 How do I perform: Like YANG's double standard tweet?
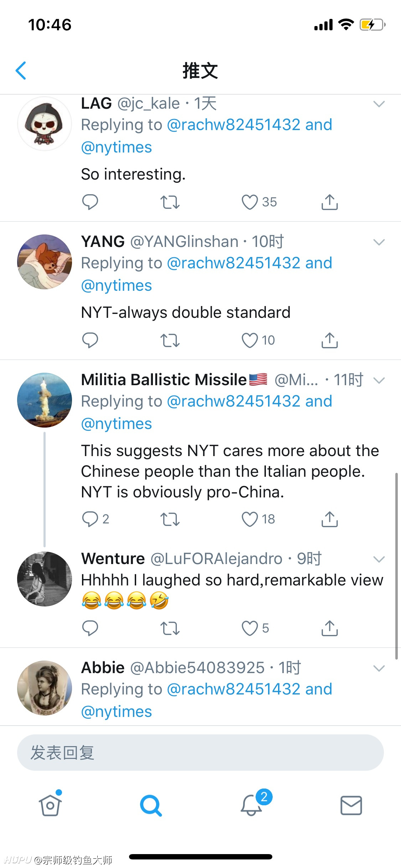click(250, 340)
